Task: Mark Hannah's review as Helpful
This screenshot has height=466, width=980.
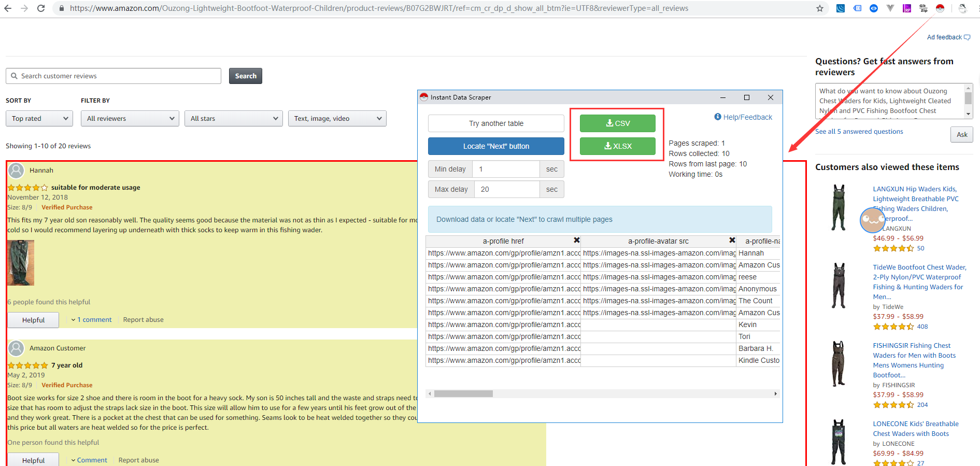Action: tap(33, 320)
